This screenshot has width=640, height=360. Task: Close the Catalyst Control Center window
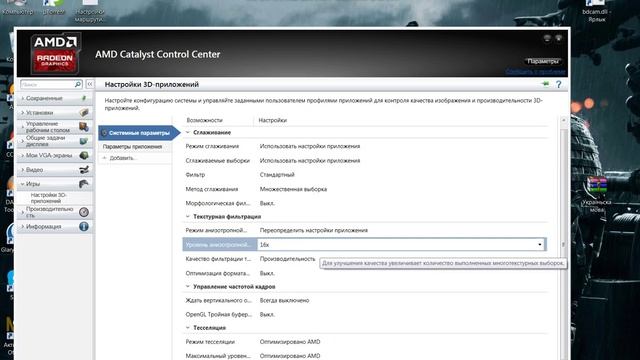click(559, 38)
